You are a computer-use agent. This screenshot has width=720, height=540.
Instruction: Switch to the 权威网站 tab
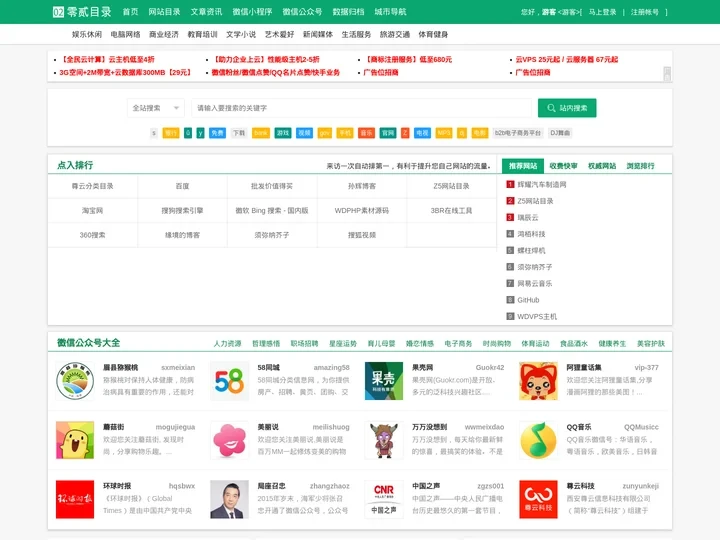click(x=602, y=166)
